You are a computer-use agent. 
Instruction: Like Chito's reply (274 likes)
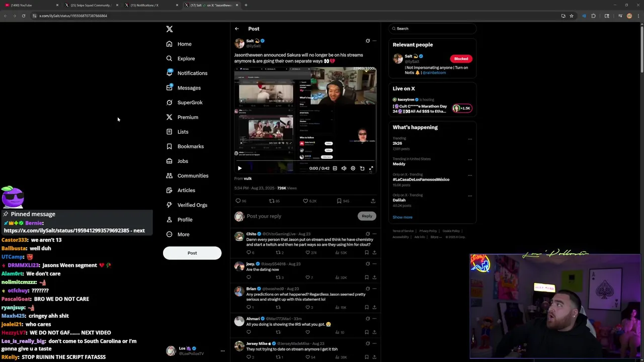(312, 252)
